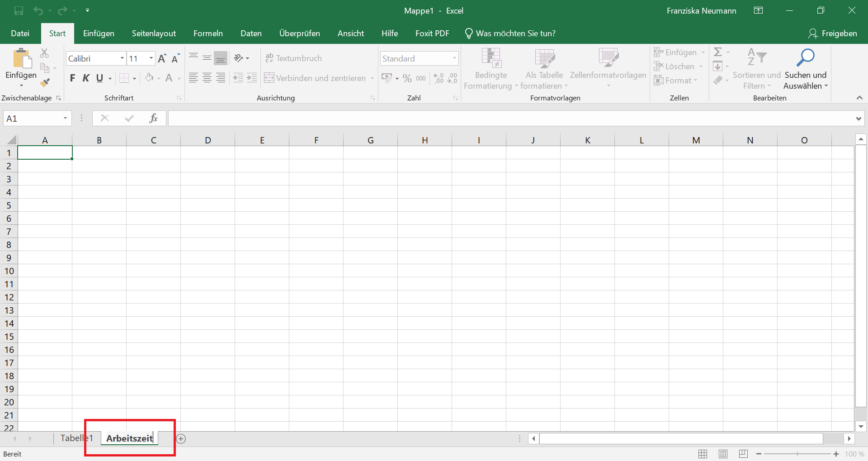This screenshot has width=868, height=461.
Task: Select the AutoSumme sigma icon
Action: click(x=718, y=52)
